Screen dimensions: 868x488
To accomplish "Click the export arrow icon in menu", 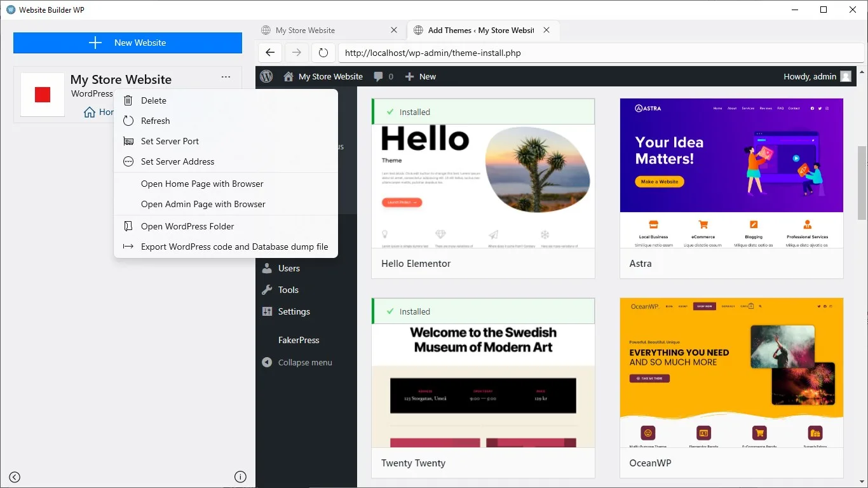I will (128, 247).
